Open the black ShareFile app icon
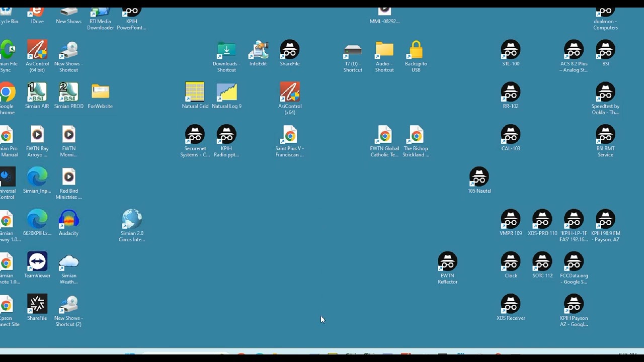 point(37,307)
